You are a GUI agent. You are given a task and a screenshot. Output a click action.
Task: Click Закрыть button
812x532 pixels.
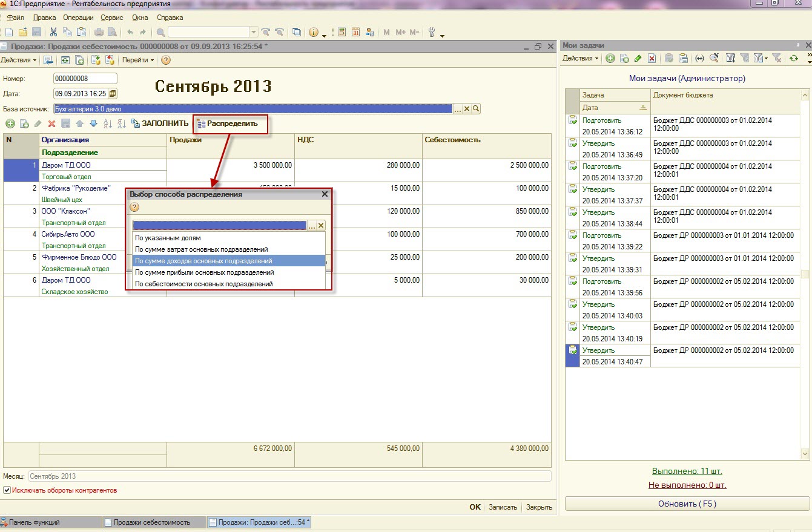tap(539, 507)
